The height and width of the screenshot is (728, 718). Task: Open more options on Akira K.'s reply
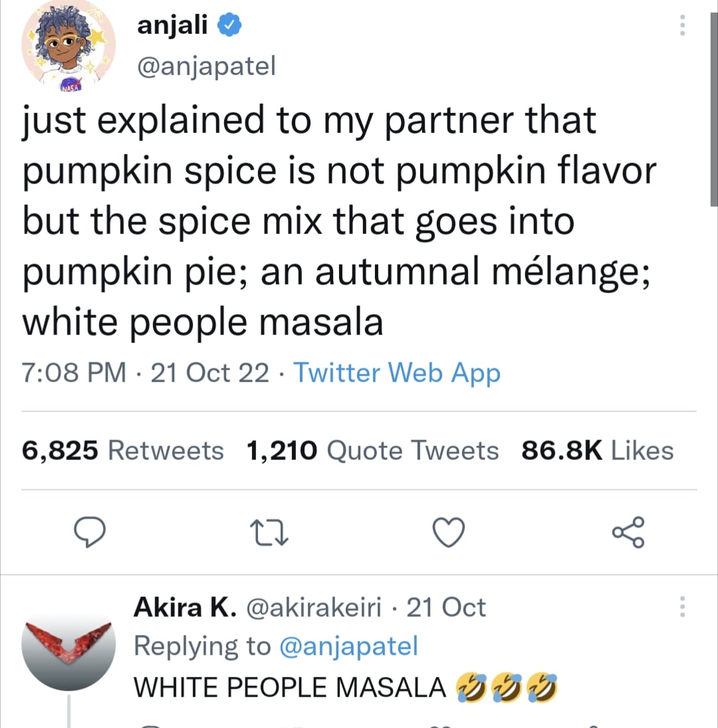point(682,606)
